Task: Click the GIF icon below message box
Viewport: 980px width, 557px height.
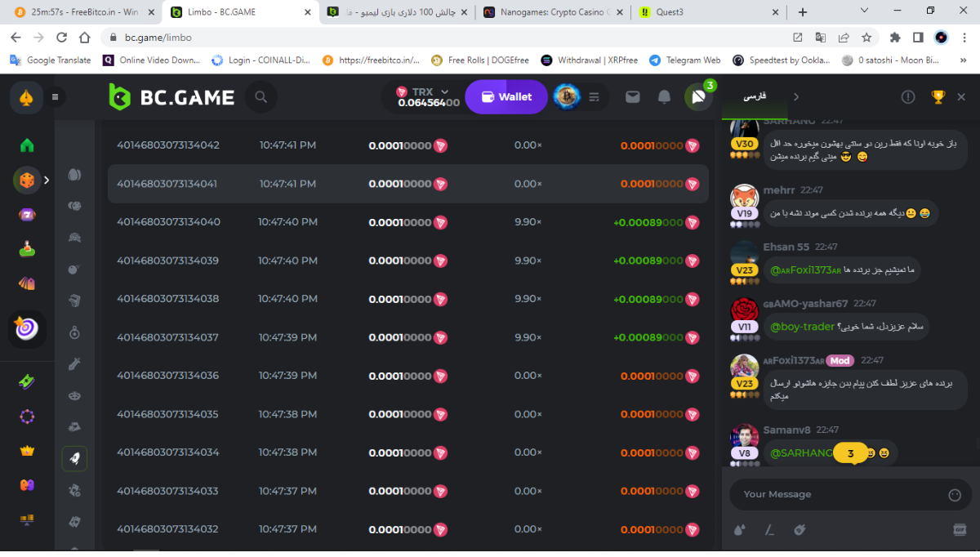Action: (x=960, y=529)
